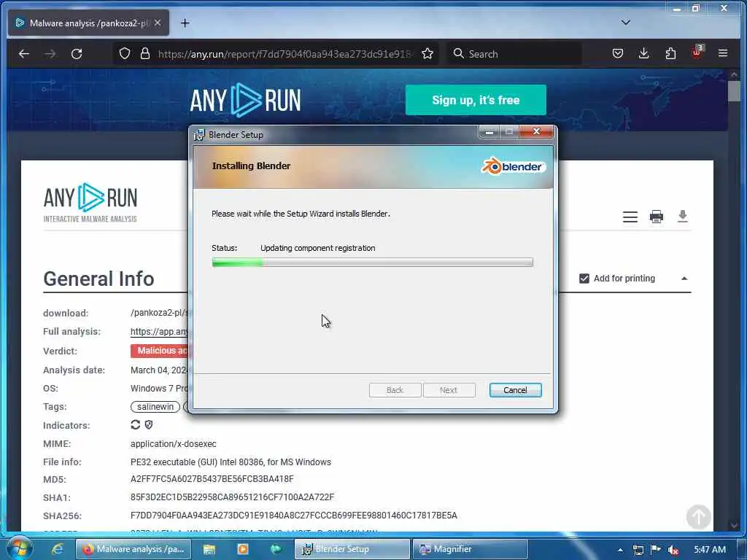Close the Malware analysis tab
This screenshot has width=747, height=560.
(x=158, y=23)
